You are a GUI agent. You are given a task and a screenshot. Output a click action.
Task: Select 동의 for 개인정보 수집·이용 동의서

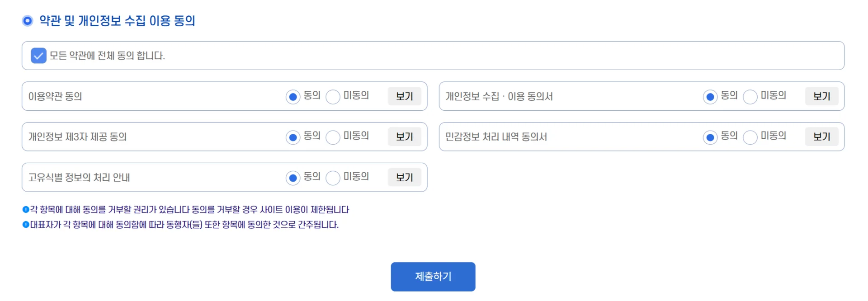click(710, 97)
